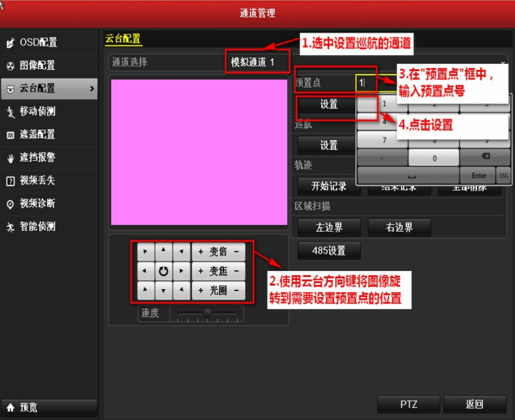Zoom out with the 变倍 minus sign
Viewport: 515px width, 420px height.
pyautogui.click(x=236, y=252)
